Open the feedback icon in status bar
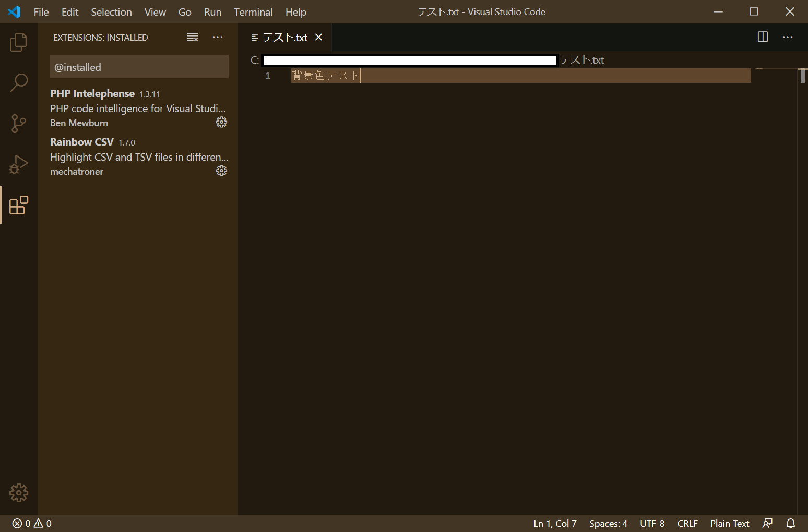Viewport: 808px width, 532px height. (x=767, y=523)
